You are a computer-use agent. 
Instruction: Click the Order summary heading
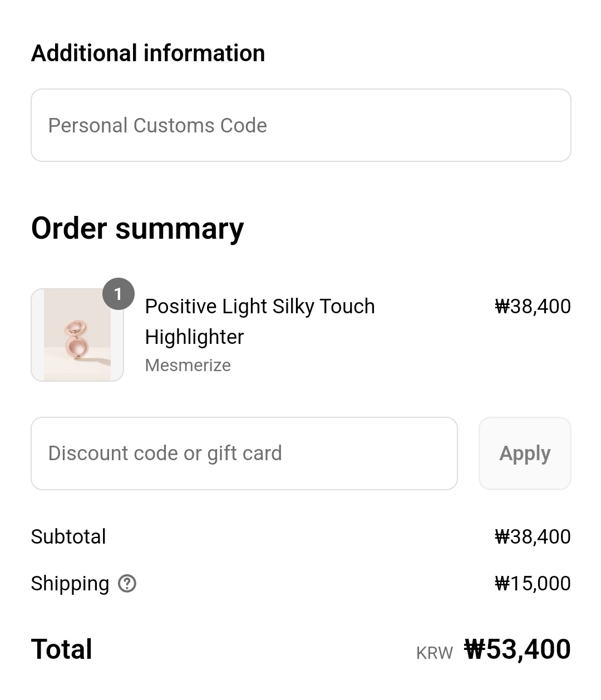tap(137, 229)
